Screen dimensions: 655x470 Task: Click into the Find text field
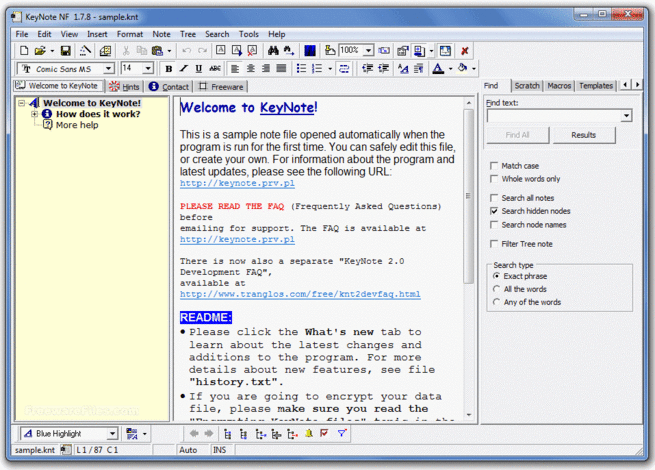pyautogui.click(x=553, y=116)
